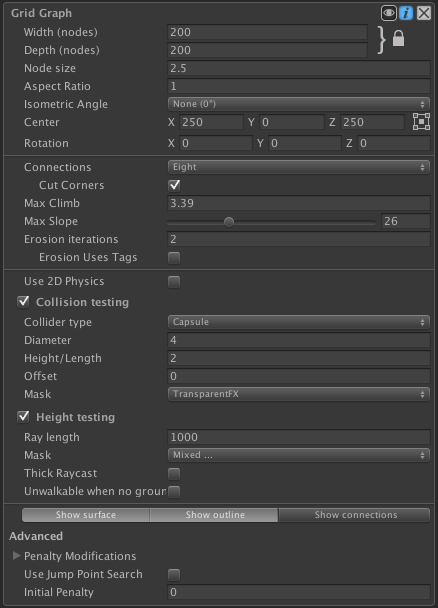Viewport: 438px width, 608px height.
Task: Toggle the width/depth lock icon
Action: point(398,39)
